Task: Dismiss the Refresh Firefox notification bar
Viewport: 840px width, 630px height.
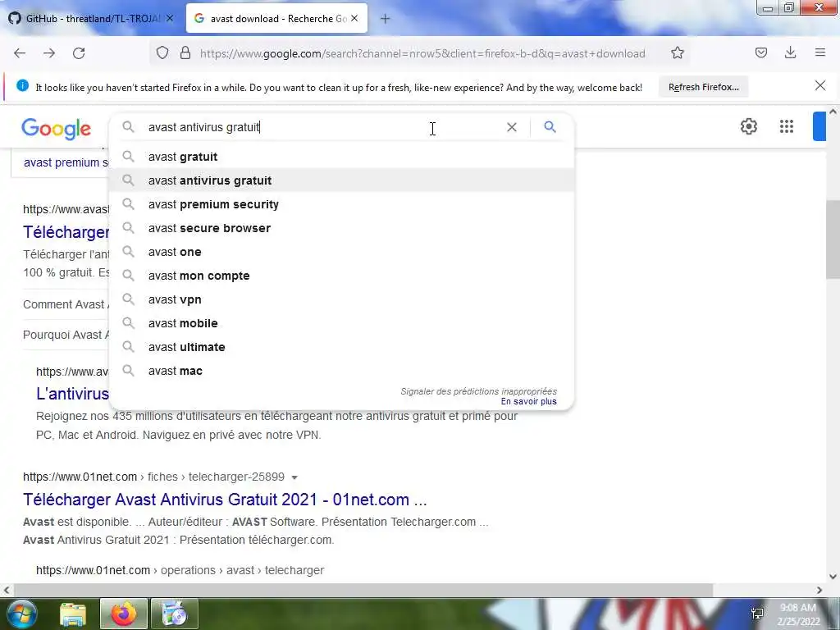Action: 819,85
